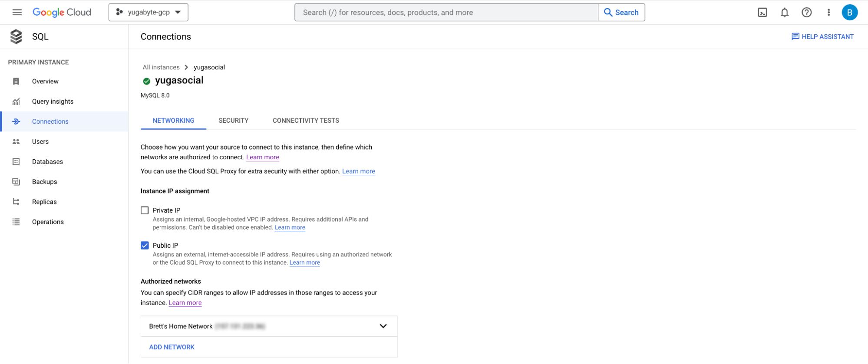The image size is (868, 364).
Task: Open the Help Assistant panel
Action: [x=822, y=36]
